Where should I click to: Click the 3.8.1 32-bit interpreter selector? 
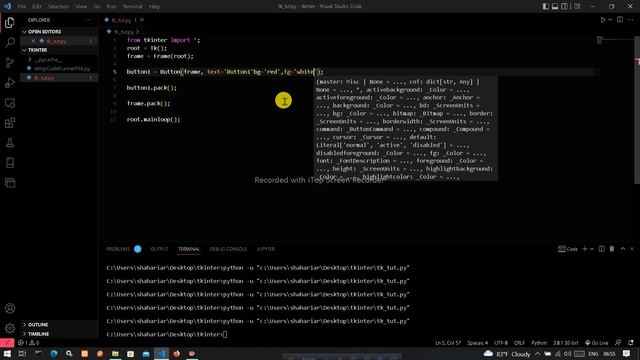(x=565, y=343)
